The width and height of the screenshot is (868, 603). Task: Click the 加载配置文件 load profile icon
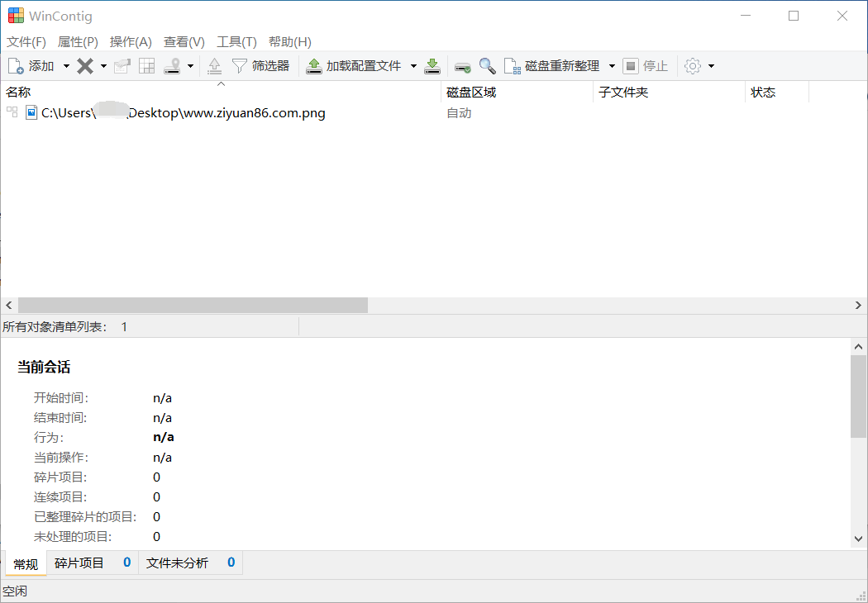point(314,66)
